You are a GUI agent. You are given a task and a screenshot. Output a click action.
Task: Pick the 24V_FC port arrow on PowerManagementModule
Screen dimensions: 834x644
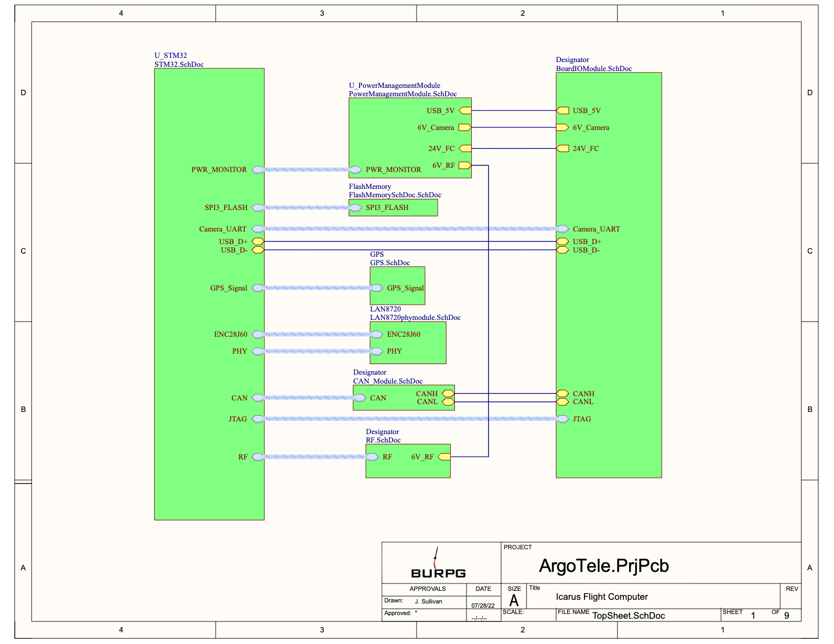465,148
